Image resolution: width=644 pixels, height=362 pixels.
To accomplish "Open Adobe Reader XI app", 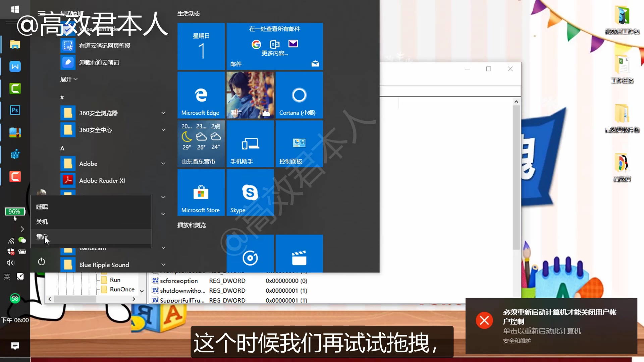I will tap(102, 181).
